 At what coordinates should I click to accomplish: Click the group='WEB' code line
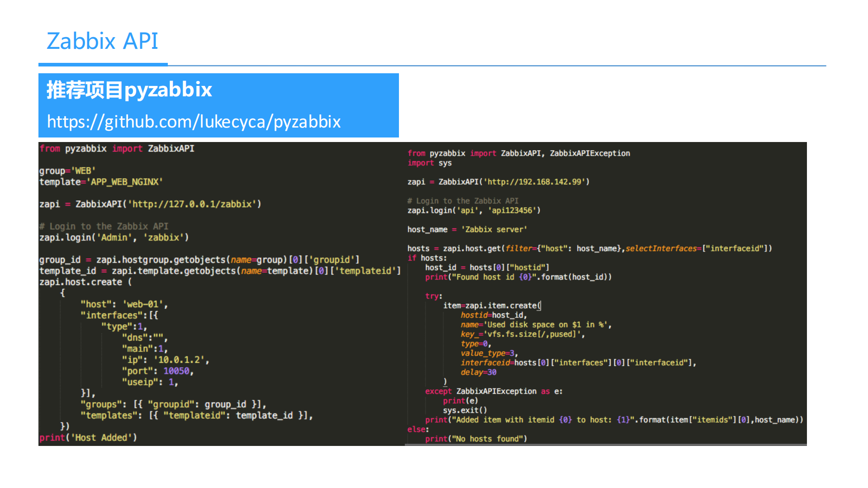pos(67,171)
